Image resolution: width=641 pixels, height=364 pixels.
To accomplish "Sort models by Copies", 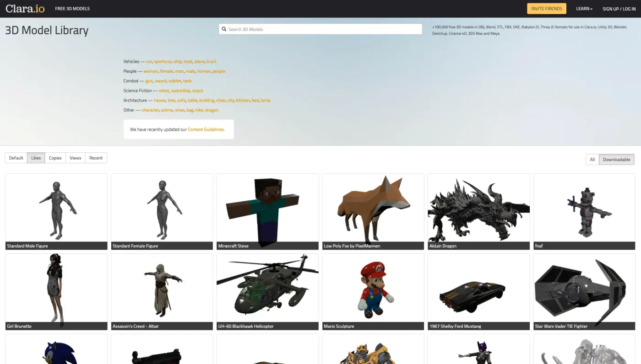I will pyautogui.click(x=55, y=158).
